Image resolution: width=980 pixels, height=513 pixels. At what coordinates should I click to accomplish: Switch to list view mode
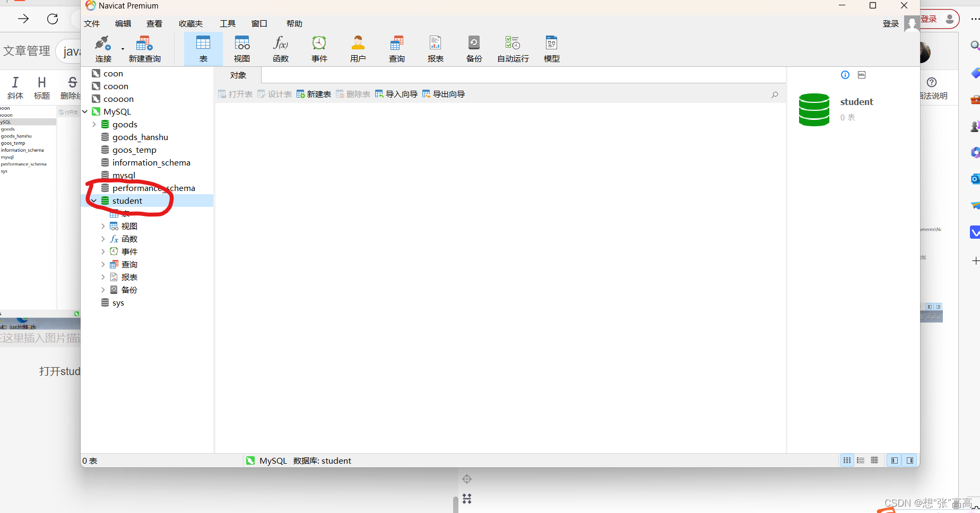[x=861, y=460]
